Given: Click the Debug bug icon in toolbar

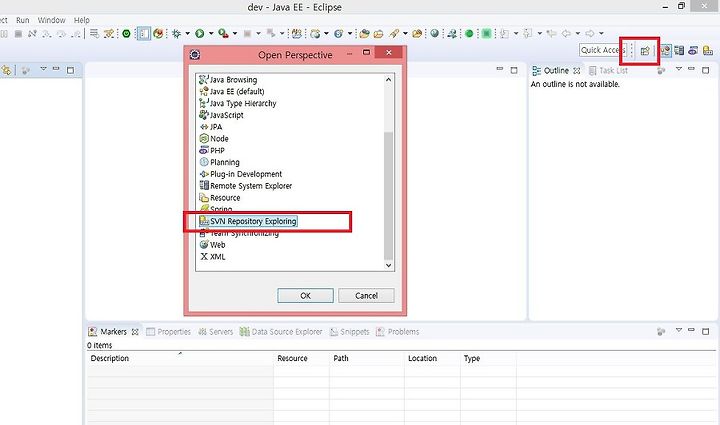Looking at the screenshot, I should (176, 34).
